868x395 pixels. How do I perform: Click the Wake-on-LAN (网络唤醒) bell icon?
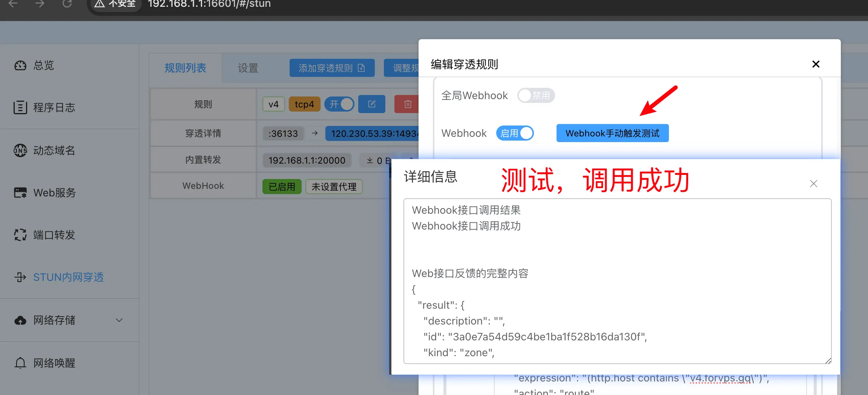pyautogui.click(x=20, y=363)
